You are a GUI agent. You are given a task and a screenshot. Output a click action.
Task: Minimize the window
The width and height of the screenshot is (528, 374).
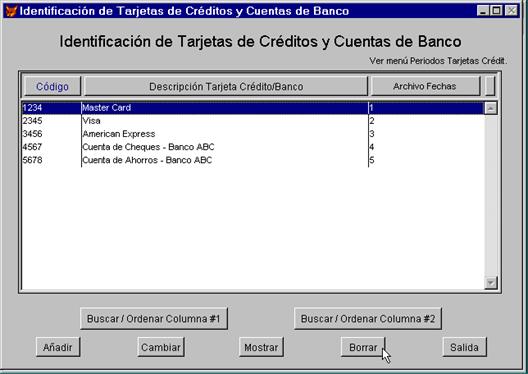pyautogui.click(x=483, y=11)
